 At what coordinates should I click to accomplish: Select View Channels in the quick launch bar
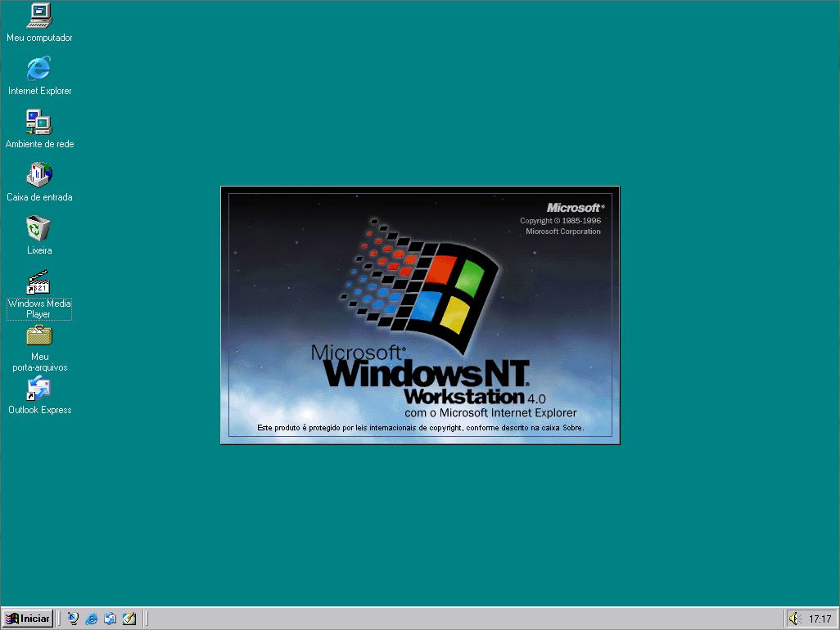(x=73, y=619)
